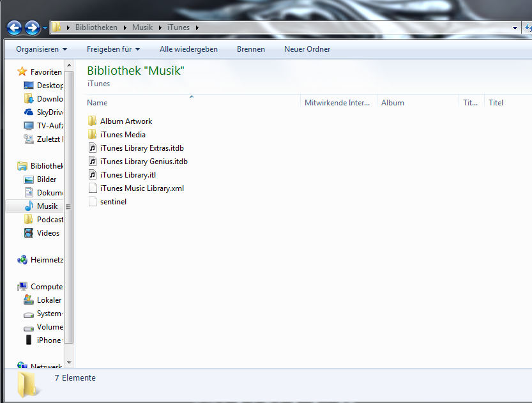The image size is (532, 403).
Task: Select Musik in the address breadcrumb
Action: pyautogui.click(x=142, y=27)
